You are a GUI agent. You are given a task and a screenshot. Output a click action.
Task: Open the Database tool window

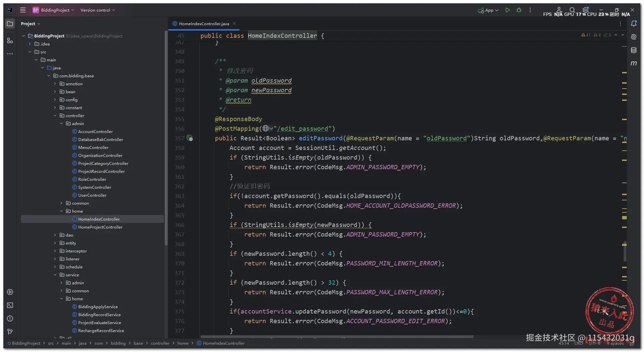(634, 50)
